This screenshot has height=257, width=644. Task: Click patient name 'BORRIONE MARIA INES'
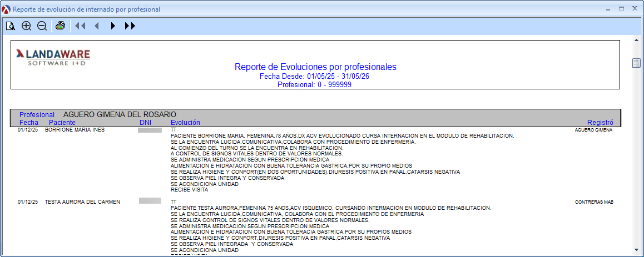click(75, 130)
